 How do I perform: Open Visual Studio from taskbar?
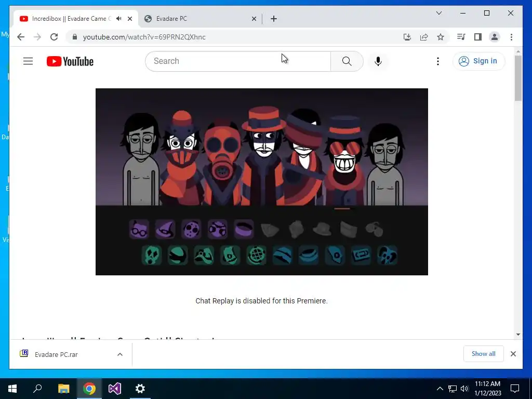coord(115,389)
